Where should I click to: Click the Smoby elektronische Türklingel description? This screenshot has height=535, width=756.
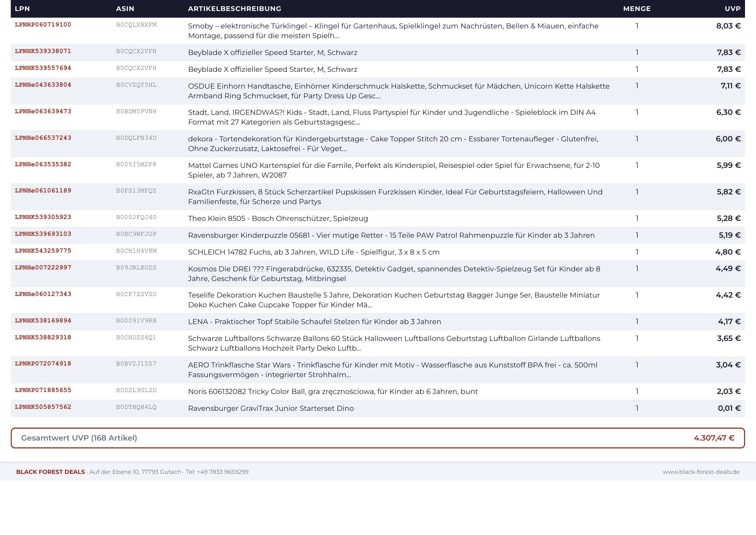[x=393, y=31]
